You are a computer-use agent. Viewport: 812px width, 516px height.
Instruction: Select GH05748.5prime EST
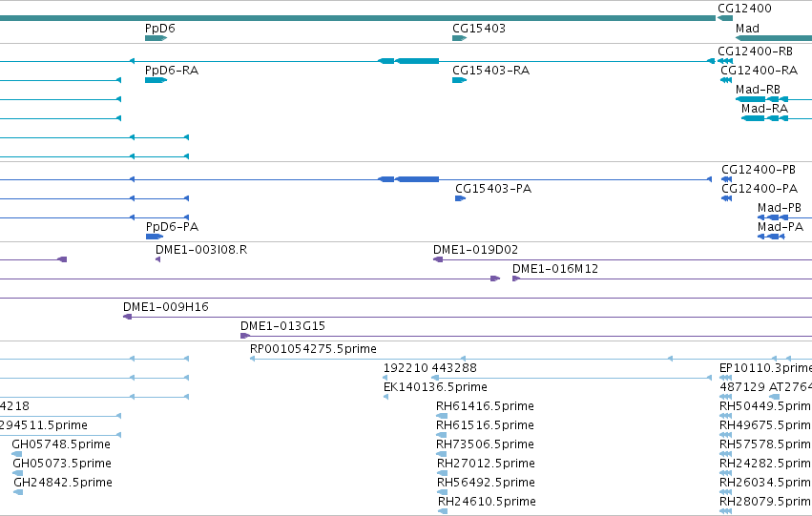pyautogui.click(x=17, y=454)
